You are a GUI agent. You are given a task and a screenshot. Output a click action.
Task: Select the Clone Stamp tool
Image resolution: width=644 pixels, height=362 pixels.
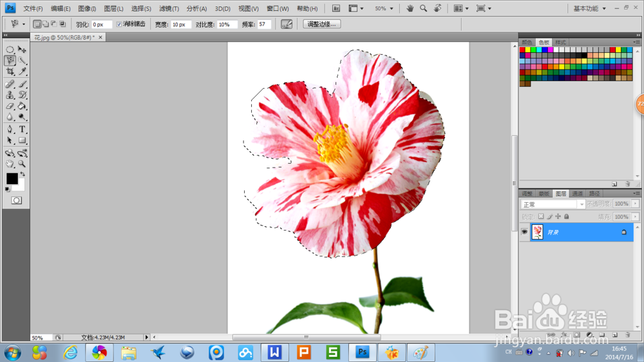click(10, 95)
